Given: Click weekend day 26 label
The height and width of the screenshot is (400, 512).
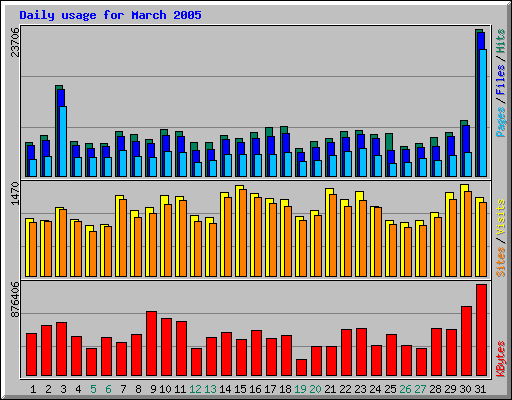Looking at the screenshot, I should 405,389.
